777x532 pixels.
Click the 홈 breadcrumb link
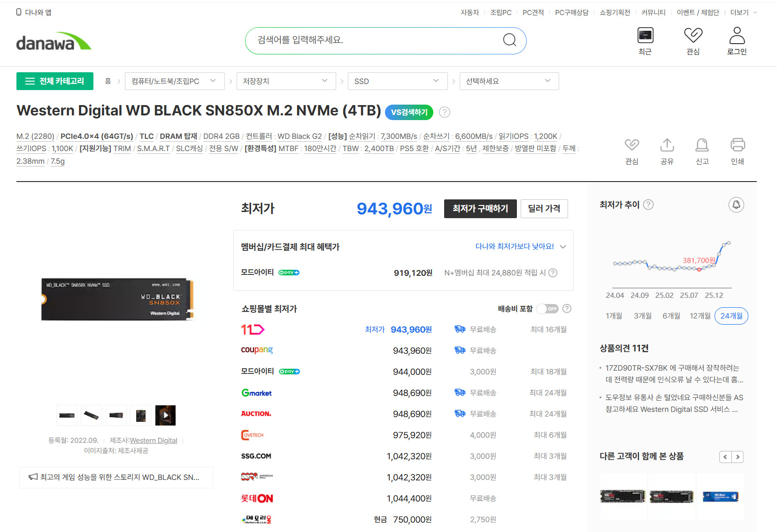[108, 81]
